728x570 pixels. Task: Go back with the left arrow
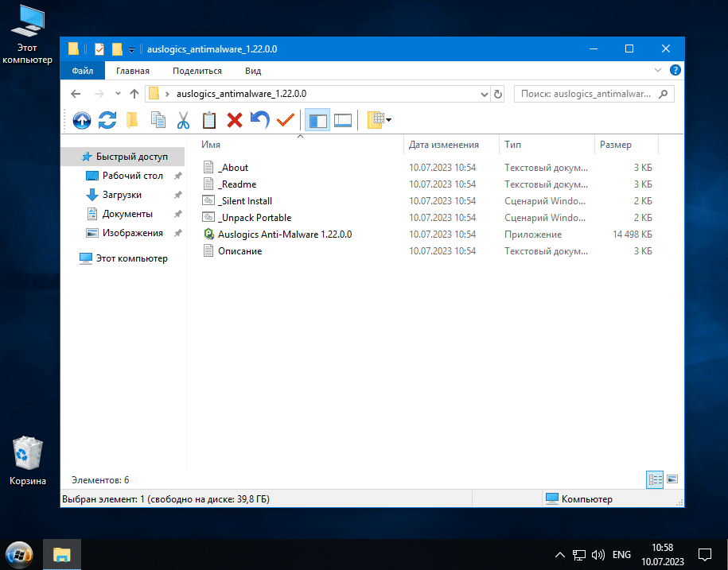tap(76, 94)
